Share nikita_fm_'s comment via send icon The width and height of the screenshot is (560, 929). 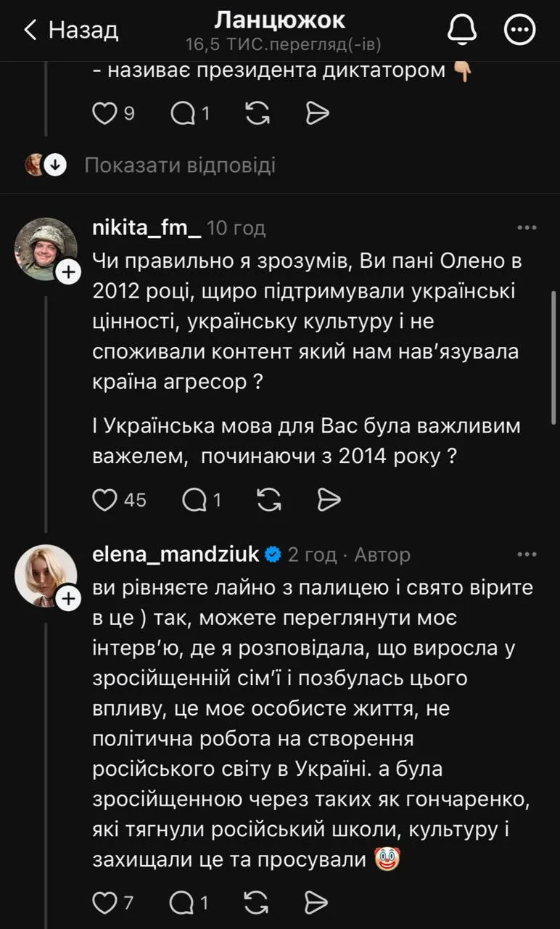[x=329, y=499]
